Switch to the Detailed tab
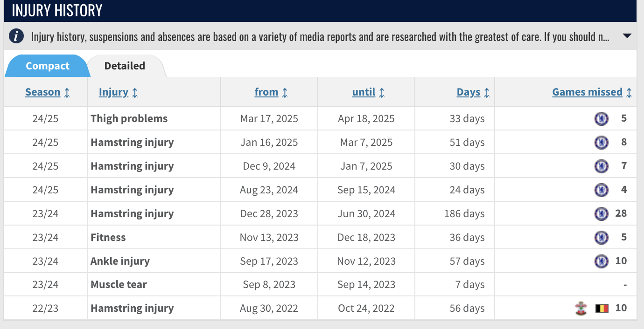 [x=125, y=66]
